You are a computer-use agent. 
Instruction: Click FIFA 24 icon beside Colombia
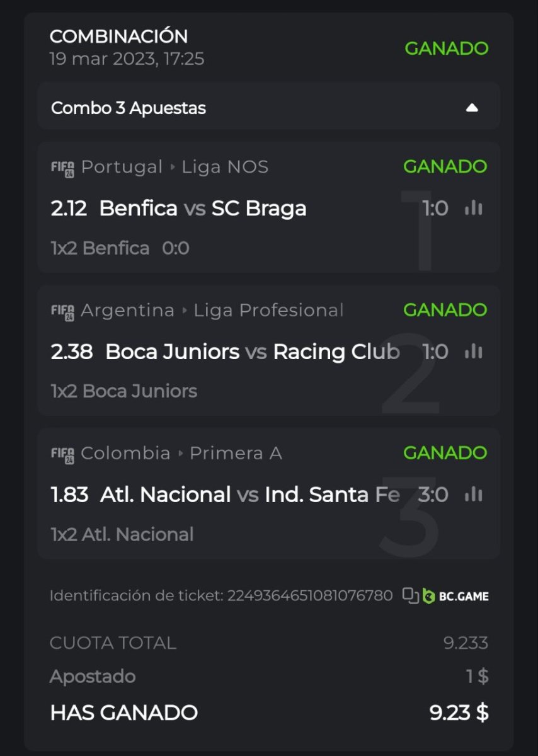coord(62,454)
